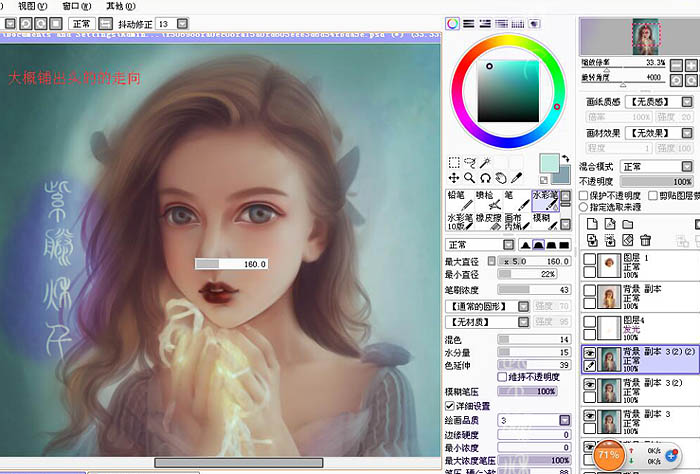700x474 pixels.
Task: Activate the move tool
Action: click(x=454, y=178)
